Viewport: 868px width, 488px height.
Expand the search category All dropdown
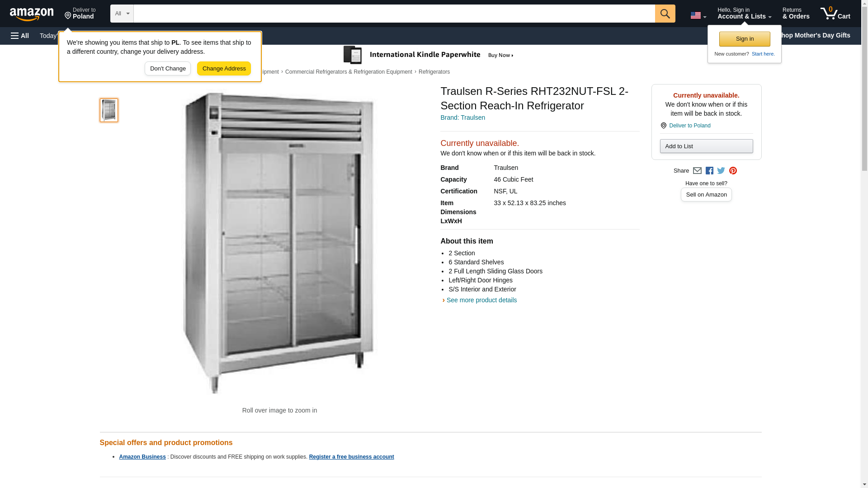coord(122,14)
